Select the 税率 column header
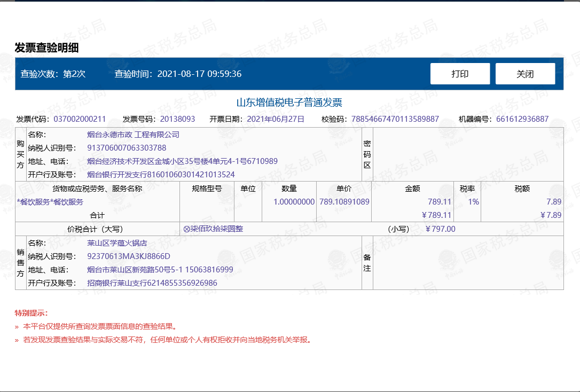This screenshot has width=580, height=392. tap(467, 189)
